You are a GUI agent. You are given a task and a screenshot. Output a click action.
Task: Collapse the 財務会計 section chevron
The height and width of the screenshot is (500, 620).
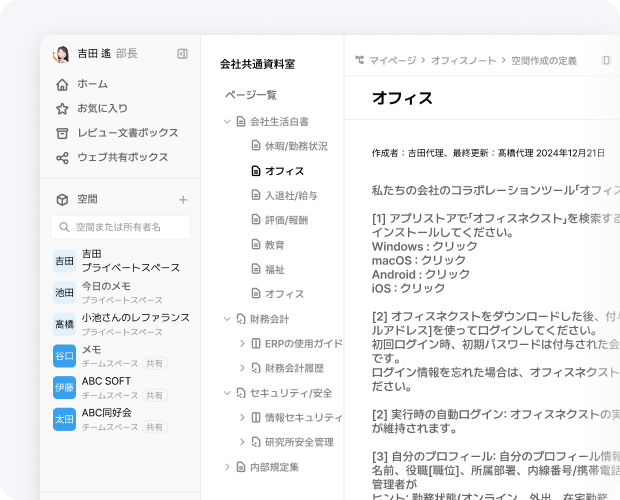[x=228, y=319]
